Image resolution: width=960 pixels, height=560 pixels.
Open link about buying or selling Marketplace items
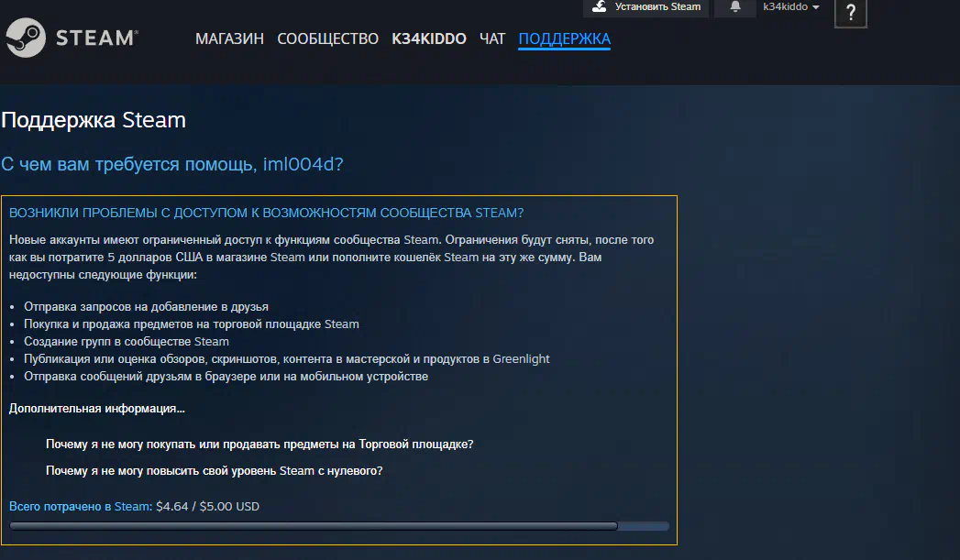pyautogui.click(x=259, y=444)
